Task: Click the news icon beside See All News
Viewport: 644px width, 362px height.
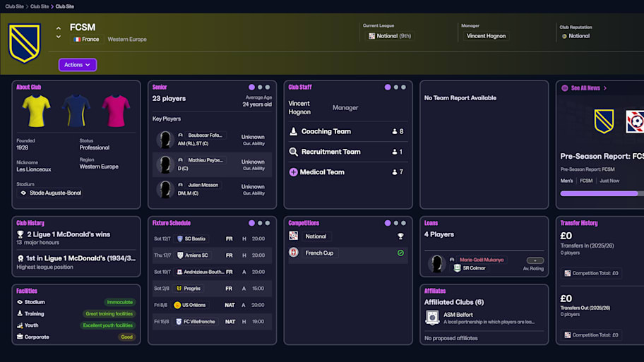Action: pyautogui.click(x=565, y=88)
